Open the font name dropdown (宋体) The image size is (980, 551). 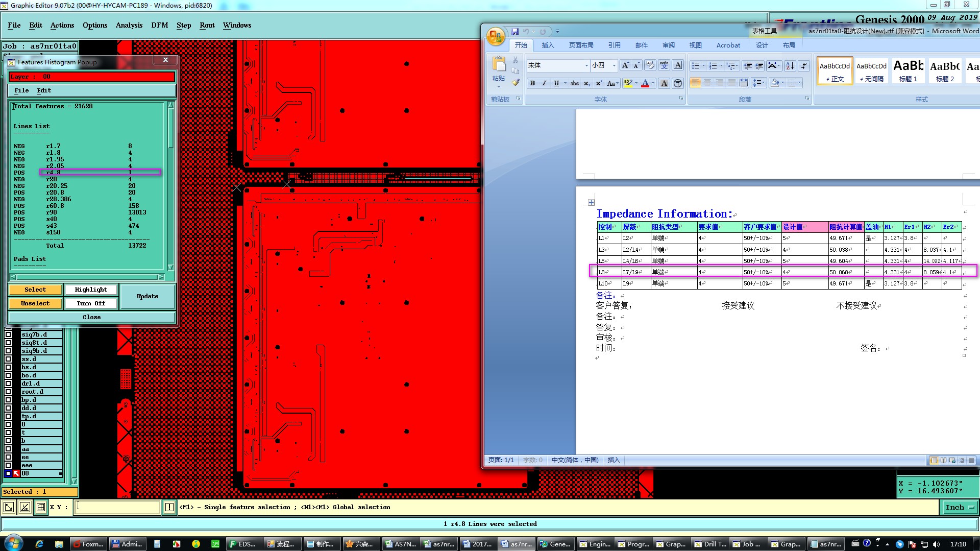coord(586,65)
